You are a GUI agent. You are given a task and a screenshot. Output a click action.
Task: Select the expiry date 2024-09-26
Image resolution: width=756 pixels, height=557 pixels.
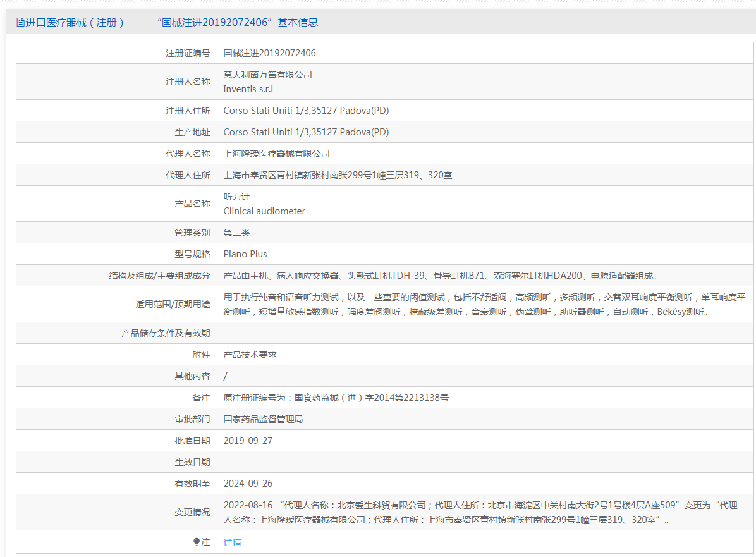(x=248, y=484)
